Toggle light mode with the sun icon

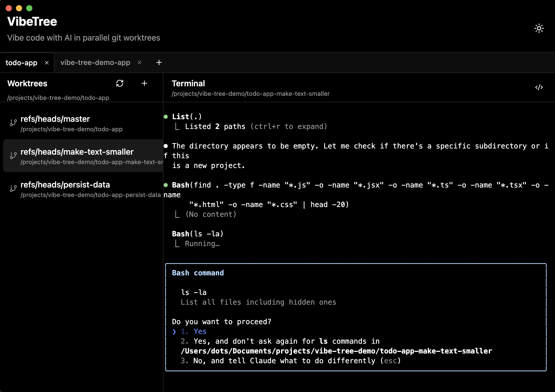click(539, 28)
